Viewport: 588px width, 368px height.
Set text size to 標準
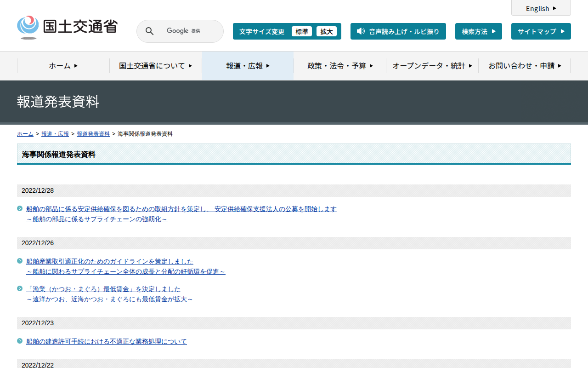301,31
